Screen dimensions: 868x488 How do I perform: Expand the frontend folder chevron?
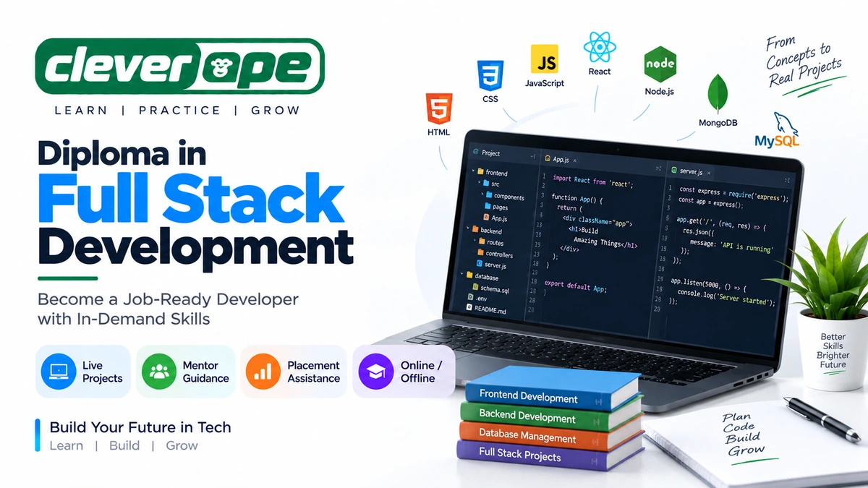click(x=473, y=171)
